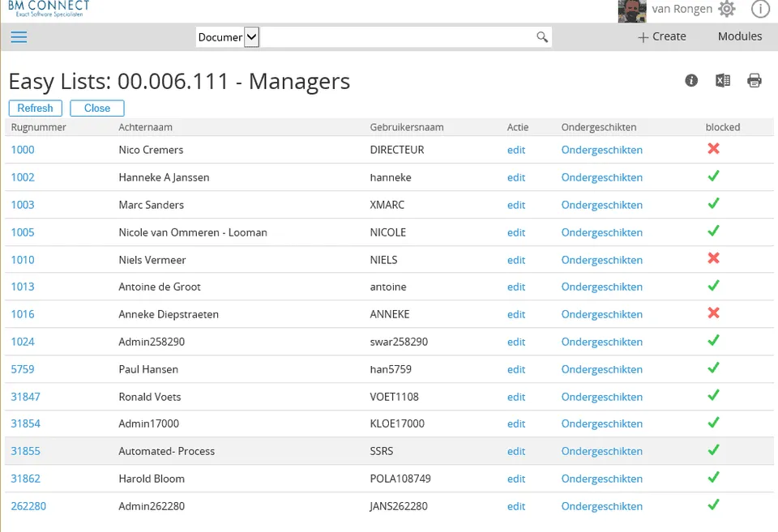Sort by Rugnummer column header
The width and height of the screenshot is (778, 532).
tap(39, 127)
